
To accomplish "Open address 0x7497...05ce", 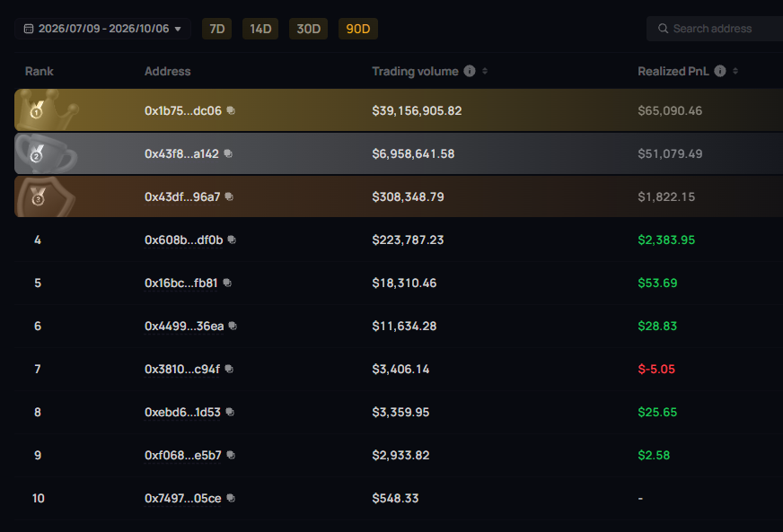I will tap(183, 499).
